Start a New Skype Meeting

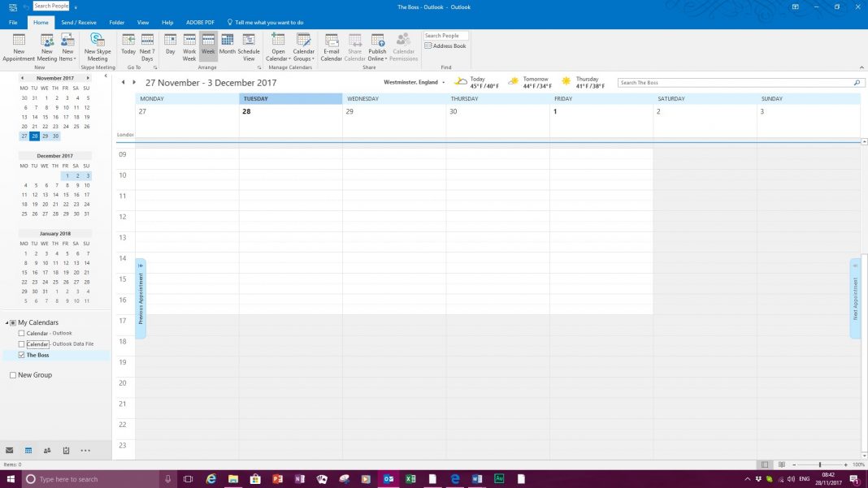(x=98, y=47)
